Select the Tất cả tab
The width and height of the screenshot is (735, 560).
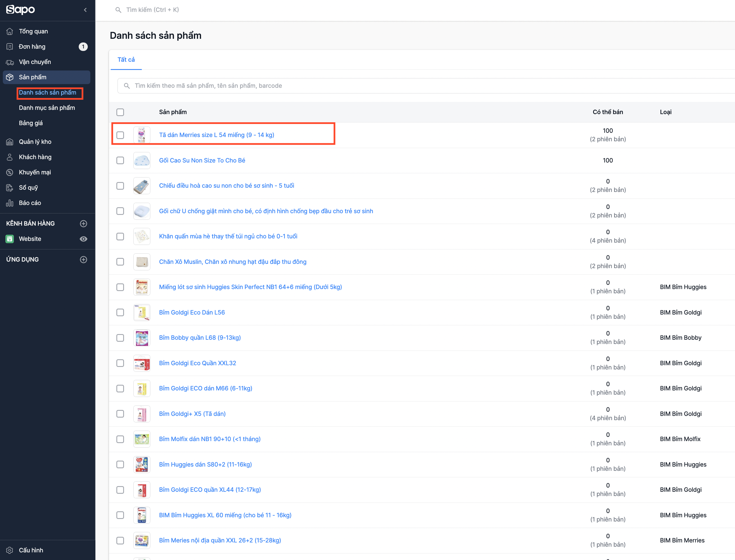pyautogui.click(x=126, y=60)
